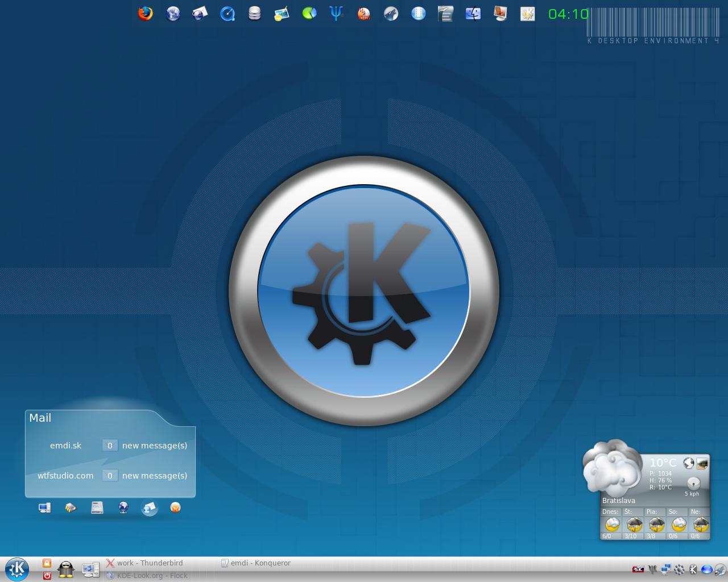Image resolution: width=728 pixels, height=582 pixels.
Task: Open the disk drive icon in widget dock
Action: pyautogui.click(x=97, y=508)
